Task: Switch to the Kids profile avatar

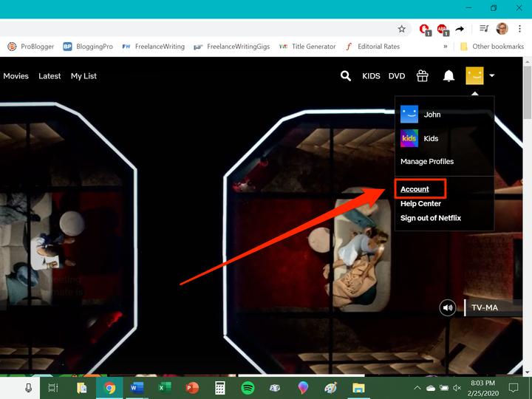Action: (409, 138)
